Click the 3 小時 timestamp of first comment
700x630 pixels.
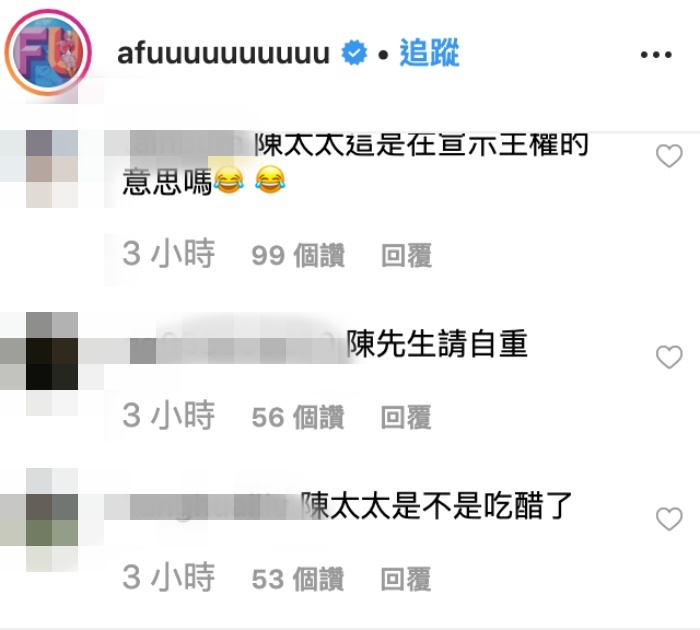click(x=168, y=254)
